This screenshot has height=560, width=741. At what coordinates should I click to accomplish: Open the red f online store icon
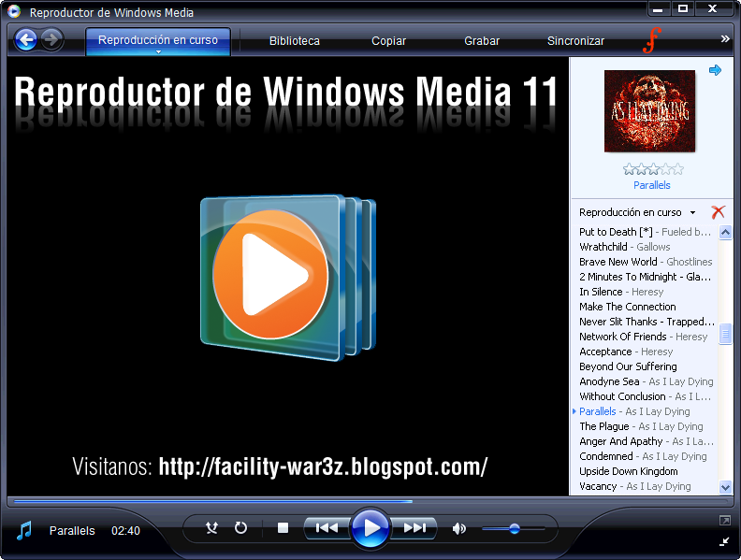pyautogui.click(x=652, y=40)
